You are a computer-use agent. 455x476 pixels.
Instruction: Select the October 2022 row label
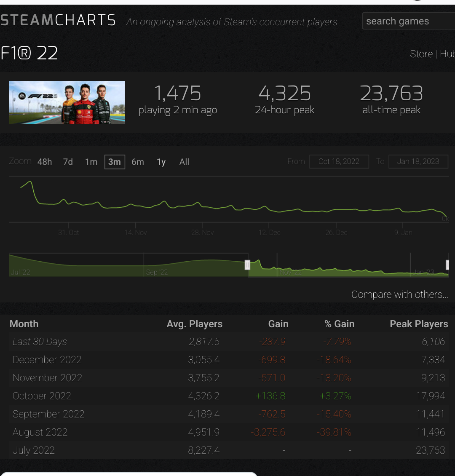click(42, 396)
